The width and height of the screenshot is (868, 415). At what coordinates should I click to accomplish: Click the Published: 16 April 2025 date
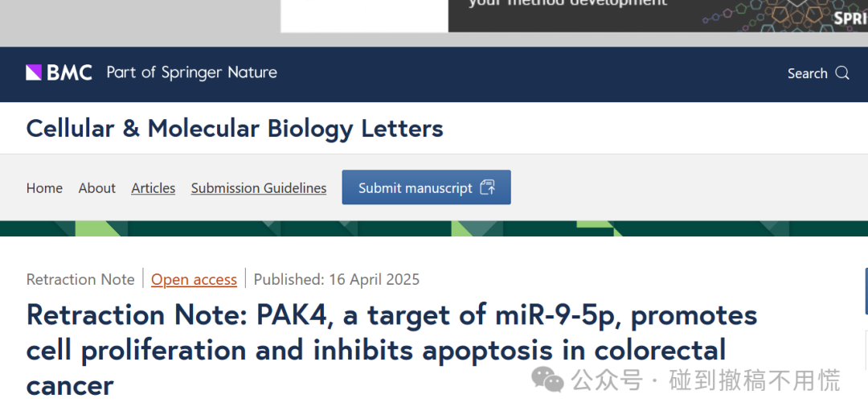point(337,279)
